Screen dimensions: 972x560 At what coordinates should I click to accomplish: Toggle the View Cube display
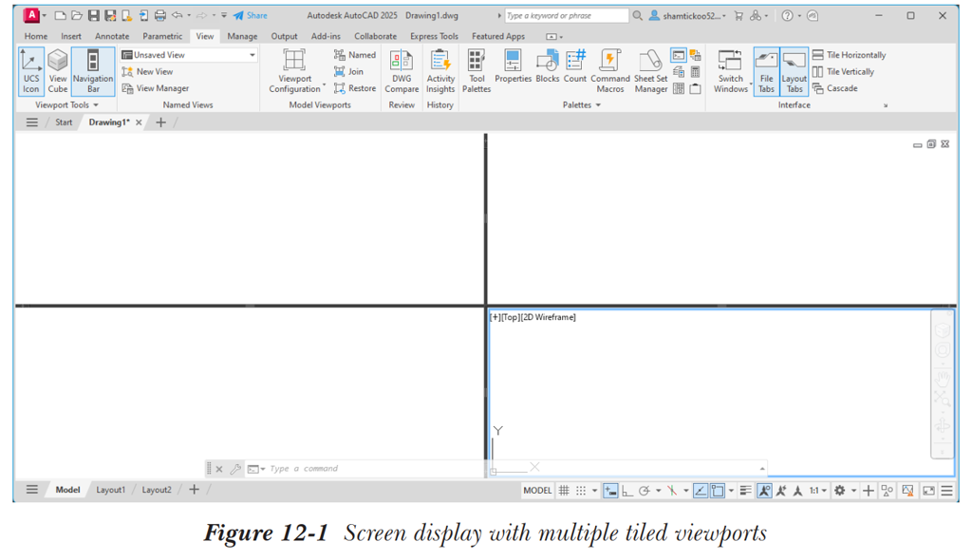click(x=58, y=71)
